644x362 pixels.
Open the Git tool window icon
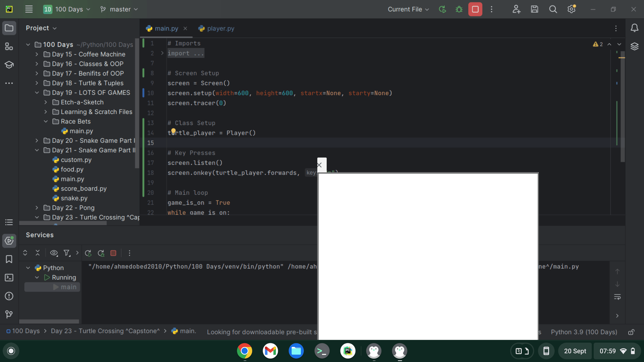(9, 314)
